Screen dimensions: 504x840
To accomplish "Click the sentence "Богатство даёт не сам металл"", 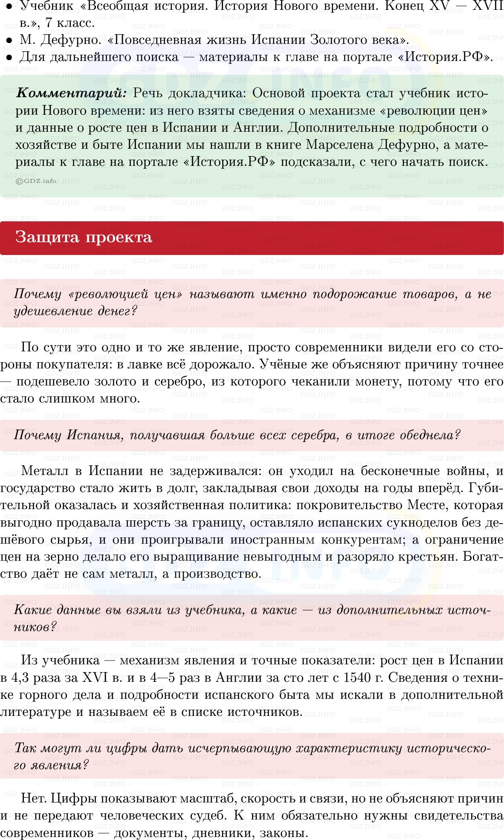I will (252, 565).
